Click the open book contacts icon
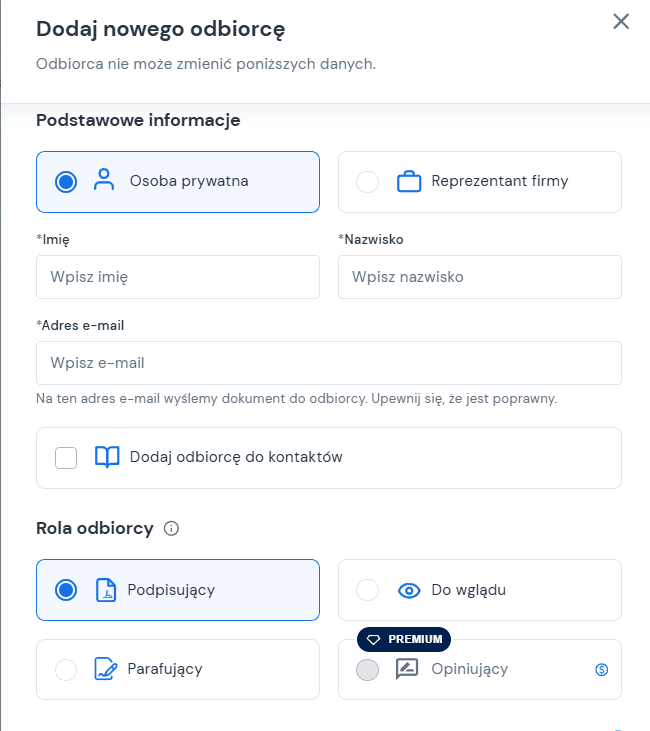 pyautogui.click(x=106, y=457)
